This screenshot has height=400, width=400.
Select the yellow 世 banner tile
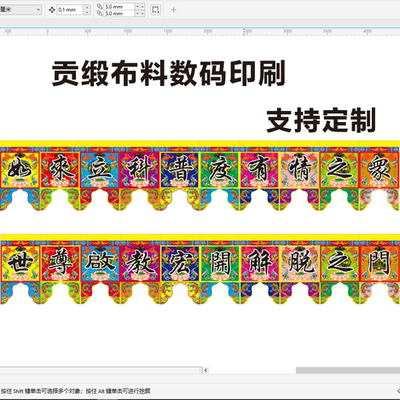click(20, 263)
